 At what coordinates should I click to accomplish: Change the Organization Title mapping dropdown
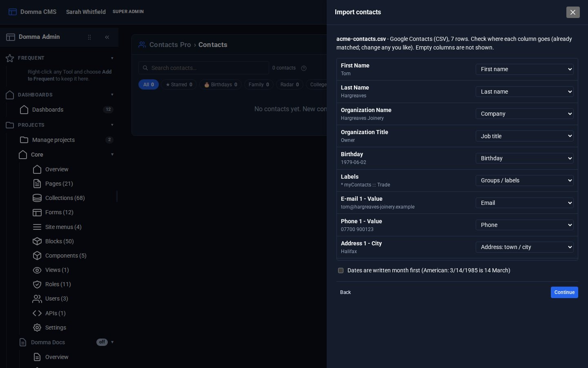(x=524, y=136)
